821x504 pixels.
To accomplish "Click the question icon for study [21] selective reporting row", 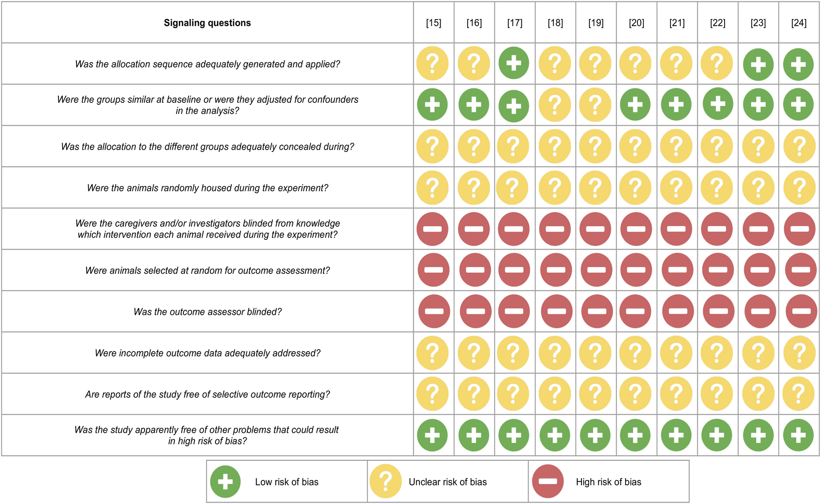I will 676,394.
